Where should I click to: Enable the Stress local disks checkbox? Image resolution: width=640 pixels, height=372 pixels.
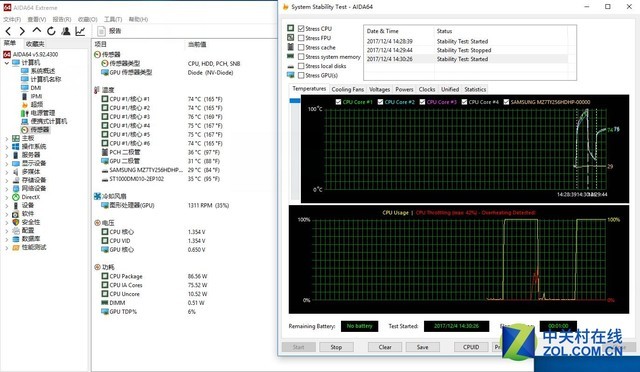tap(301, 66)
